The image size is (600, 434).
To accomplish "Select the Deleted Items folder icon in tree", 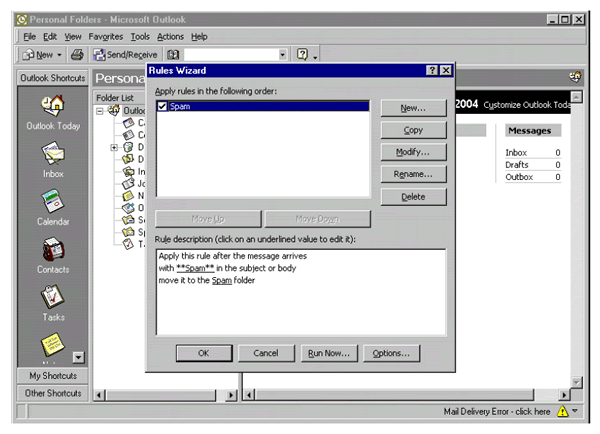I will pos(128,147).
